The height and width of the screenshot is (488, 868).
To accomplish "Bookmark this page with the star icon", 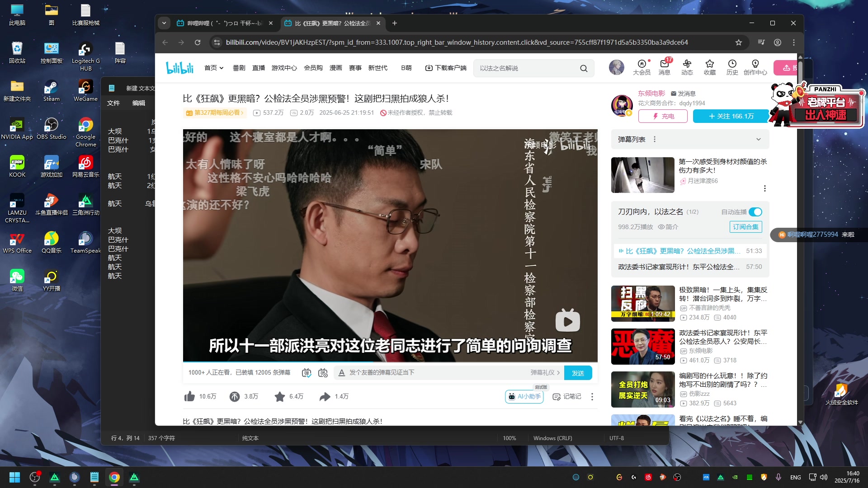I will (739, 42).
